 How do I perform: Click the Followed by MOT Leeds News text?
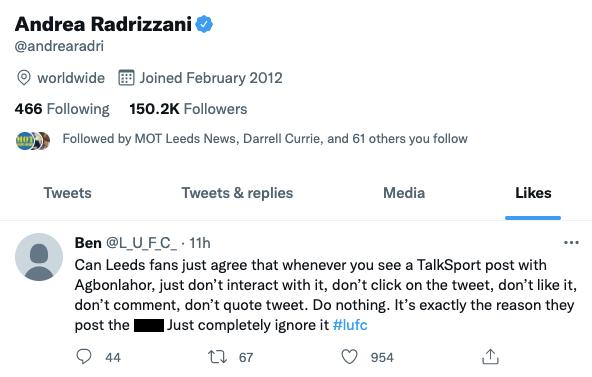coord(265,139)
